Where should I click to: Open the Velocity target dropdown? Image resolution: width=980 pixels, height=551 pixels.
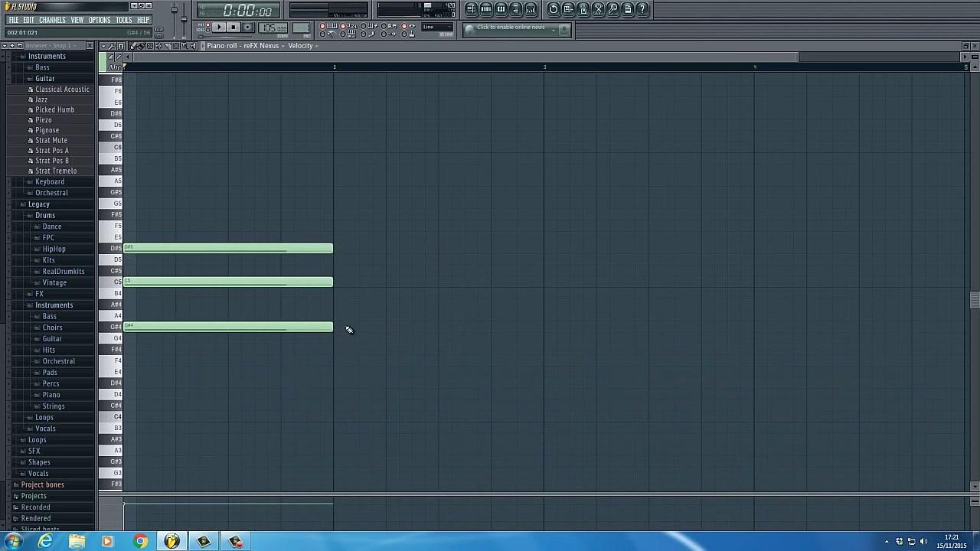(x=302, y=45)
